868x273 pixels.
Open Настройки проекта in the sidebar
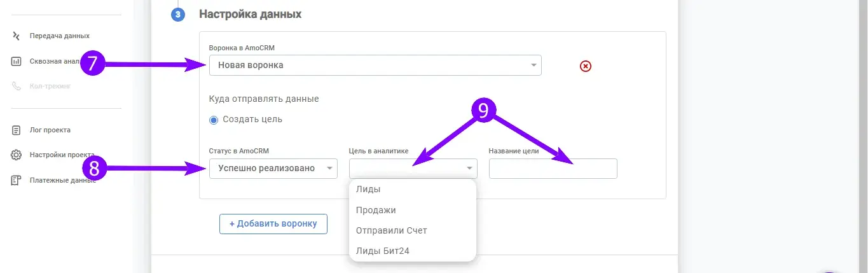click(x=62, y=155)
